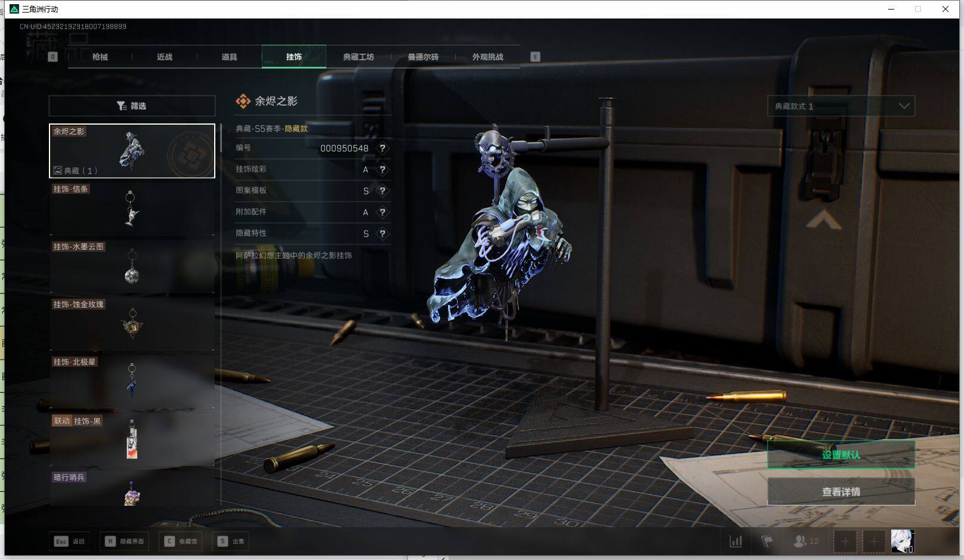
Task: Click the 出售 sell button
Action: [x=231, y=542]
